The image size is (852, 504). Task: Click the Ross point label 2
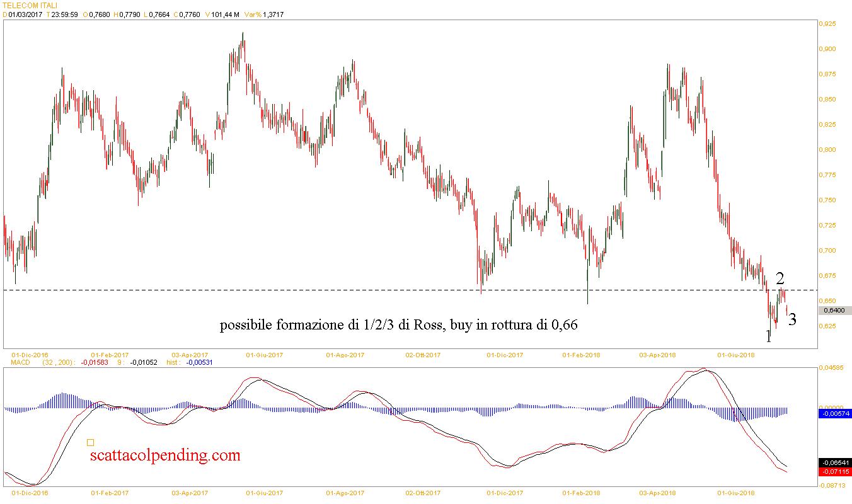coord(780,278)
